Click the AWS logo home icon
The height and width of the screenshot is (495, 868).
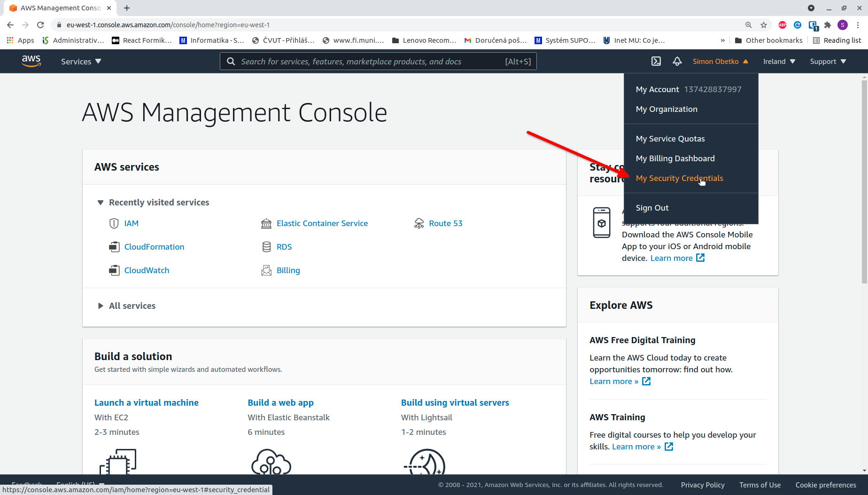coord(31,61)
